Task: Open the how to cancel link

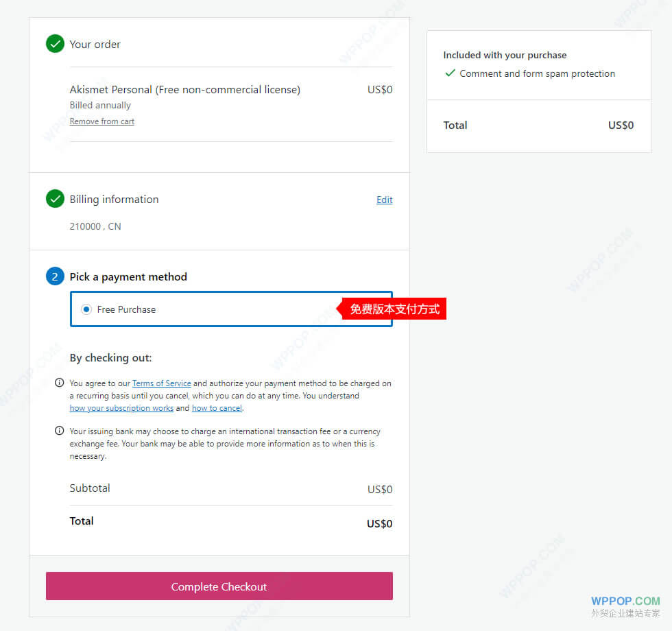Action: click(217, 408)
